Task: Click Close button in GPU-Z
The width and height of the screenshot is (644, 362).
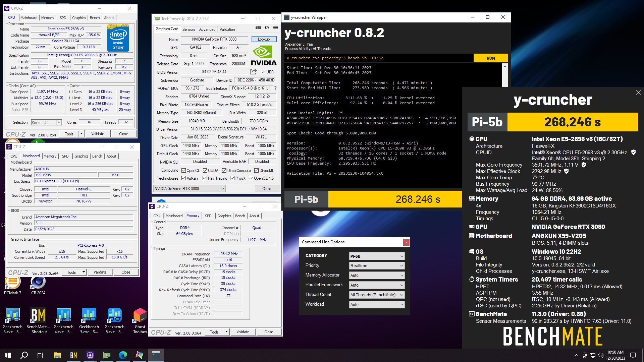Action: point(267,189)
